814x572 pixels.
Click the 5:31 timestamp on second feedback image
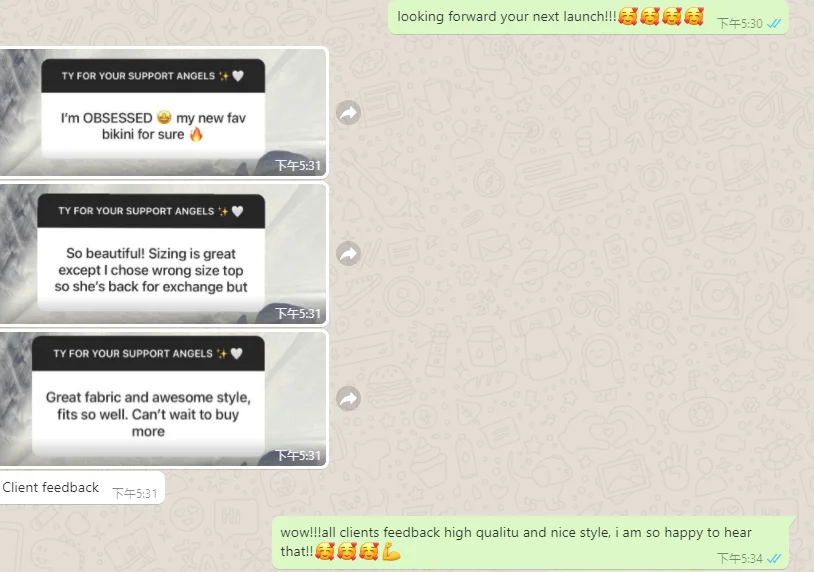coord(297,314)
